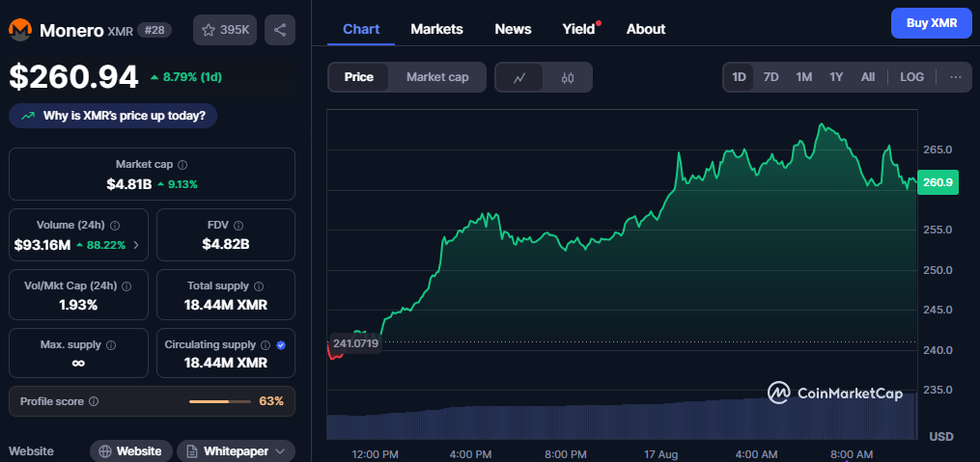Click the FDV info icon
The height and width of the screenshot is (462, 980).
pyautogui.click(x=238, y=226)
